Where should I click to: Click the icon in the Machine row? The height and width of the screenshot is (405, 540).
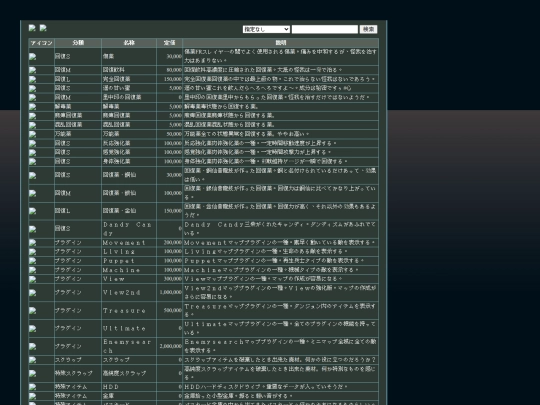click(x=32, y=270)
